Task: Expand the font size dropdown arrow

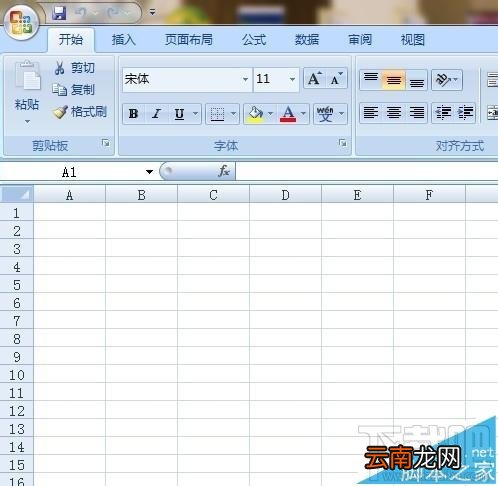Action: pyautogui.click(x=292, y=80)
